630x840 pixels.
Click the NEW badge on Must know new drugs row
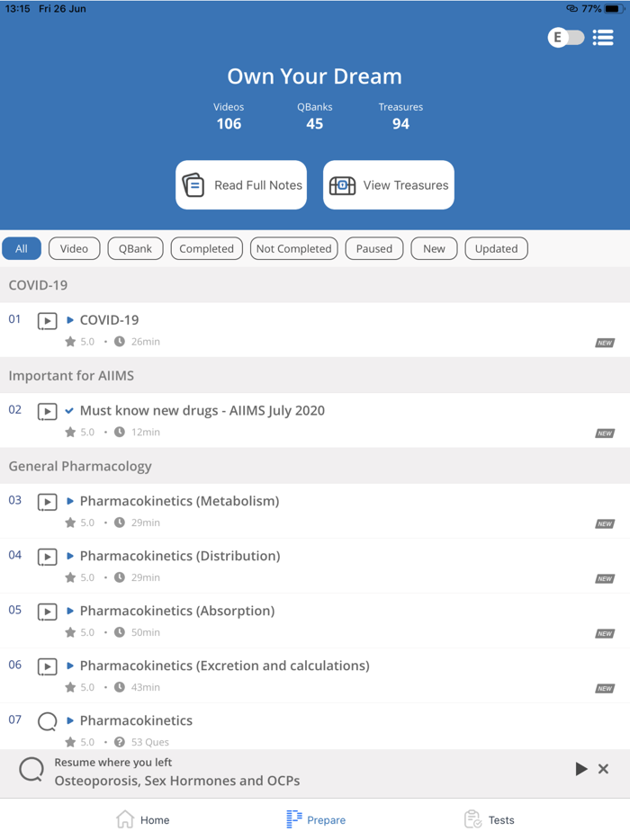coord(605,433)
